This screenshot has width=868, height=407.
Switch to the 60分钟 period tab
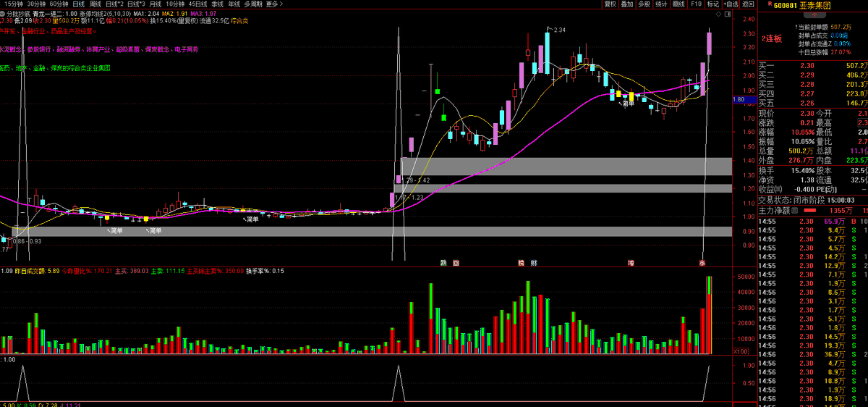click(59, 4)
